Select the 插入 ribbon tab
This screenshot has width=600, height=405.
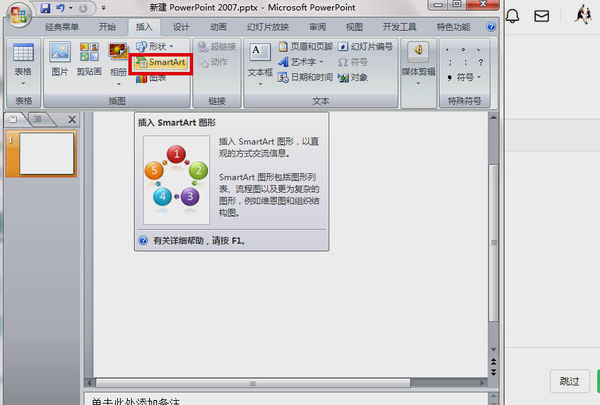tap(144, 27)
